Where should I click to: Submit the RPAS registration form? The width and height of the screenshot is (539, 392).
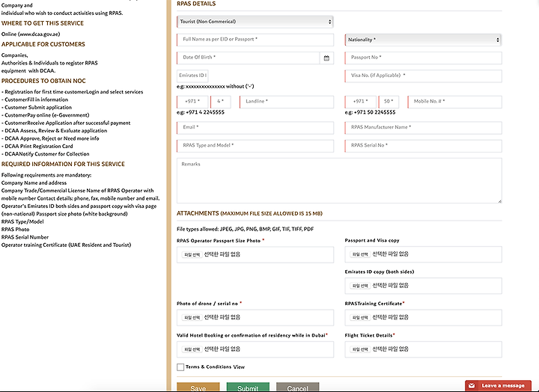click(248, 388)
